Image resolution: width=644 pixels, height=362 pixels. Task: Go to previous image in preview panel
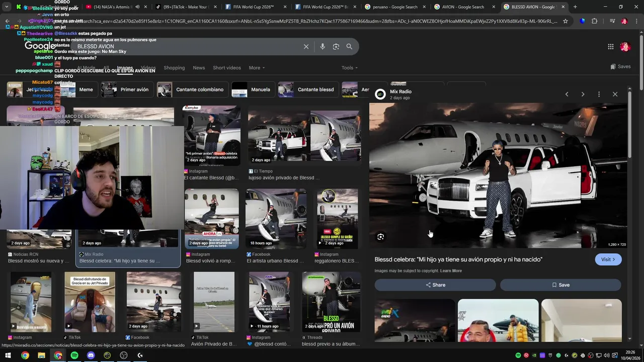pos(567,94)
